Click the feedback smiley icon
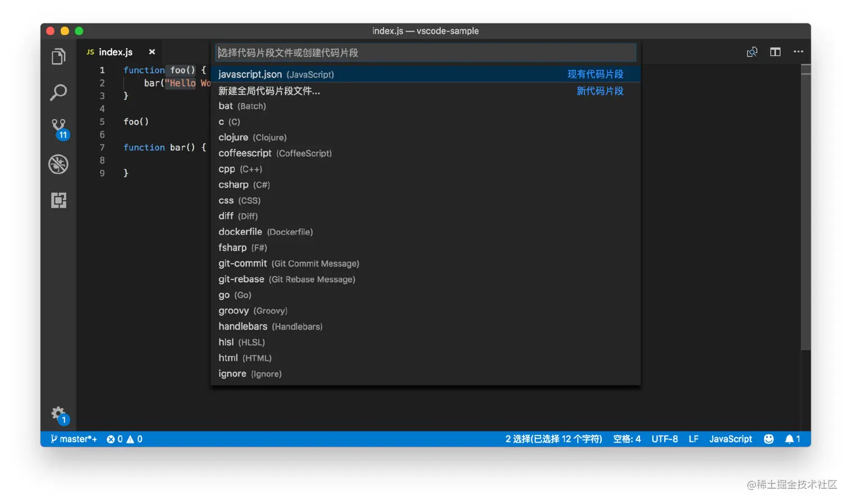The width and height of the screenshot is (851, 504). (x=769, y=439)
